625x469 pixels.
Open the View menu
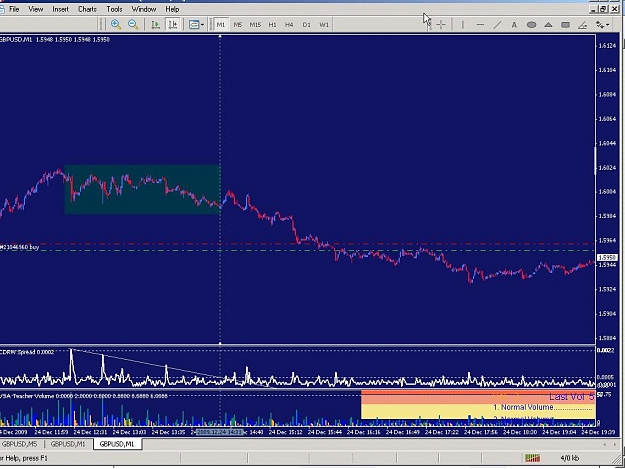[x=35, y=9]
